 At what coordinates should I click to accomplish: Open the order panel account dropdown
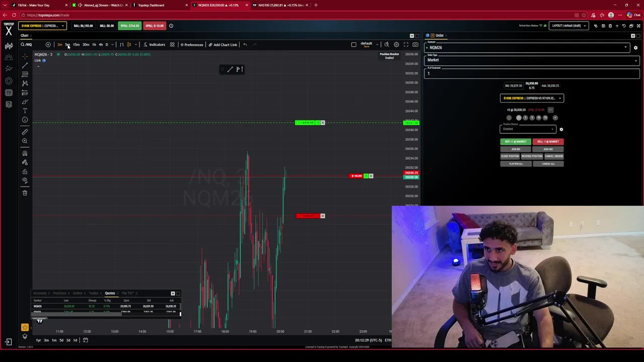click(532, 98)
